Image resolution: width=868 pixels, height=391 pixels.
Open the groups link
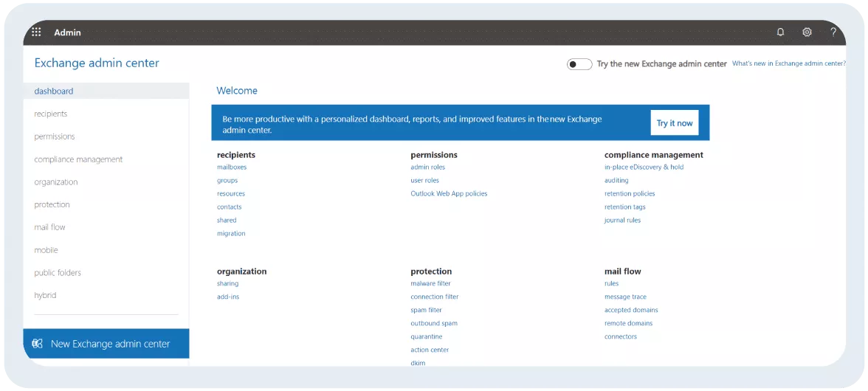[x=227, y=180]
